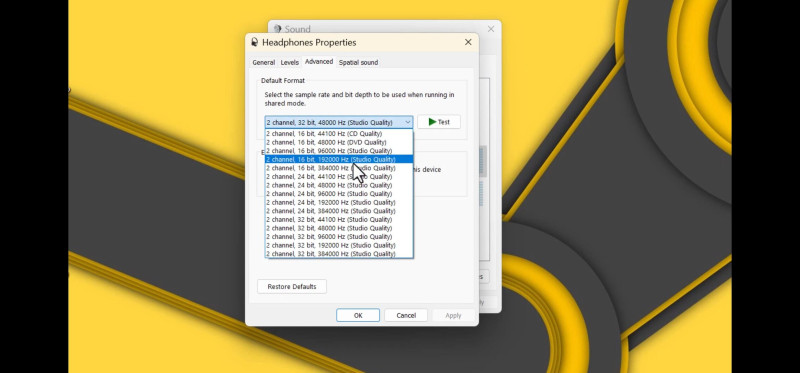Select highlighted 2 channel, 16 bit, 192000 Hz

click(339, 159)
